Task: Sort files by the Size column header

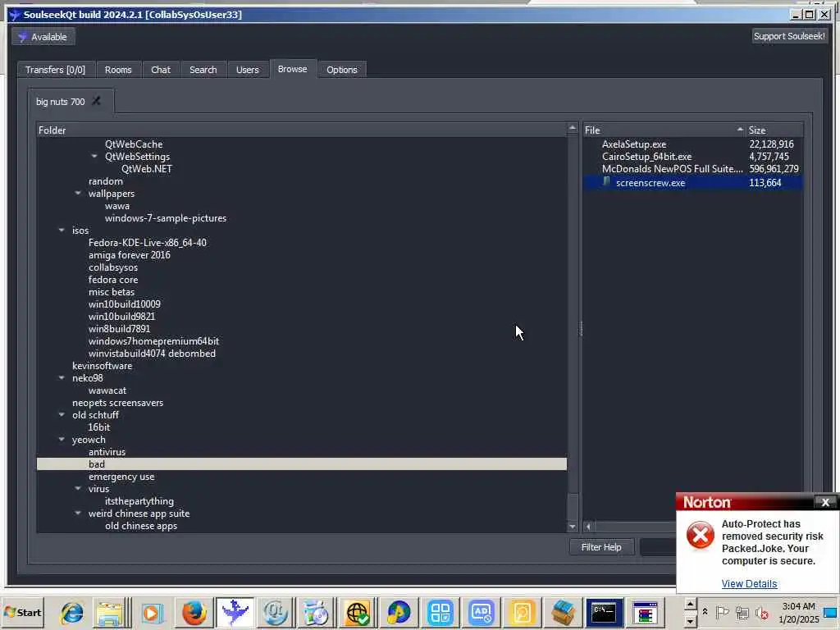Action: pyautogui.click(x=774, y=130)
